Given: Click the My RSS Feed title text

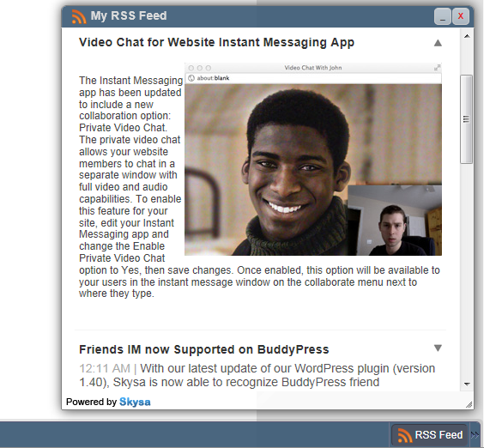Looking at the screenshot, I should tap(129, 16).
